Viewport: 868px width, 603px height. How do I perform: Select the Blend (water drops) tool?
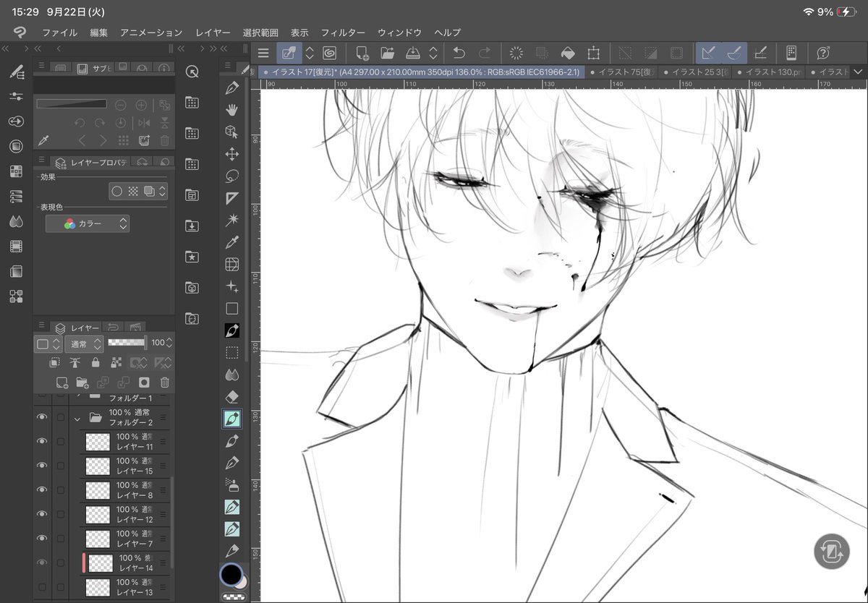pos(232,375)
